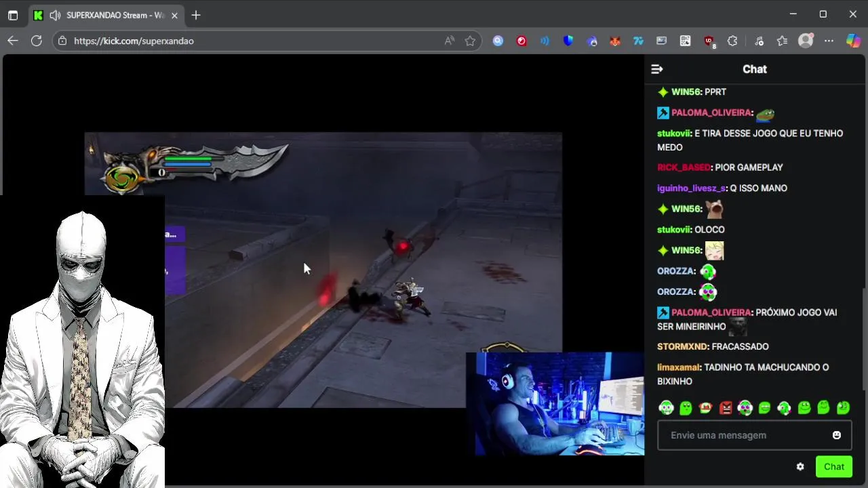This screenshot has height=488, width=868.
Task: Open the blue shield extension icon
Action: pyautogui.click(x=568, y=41)
